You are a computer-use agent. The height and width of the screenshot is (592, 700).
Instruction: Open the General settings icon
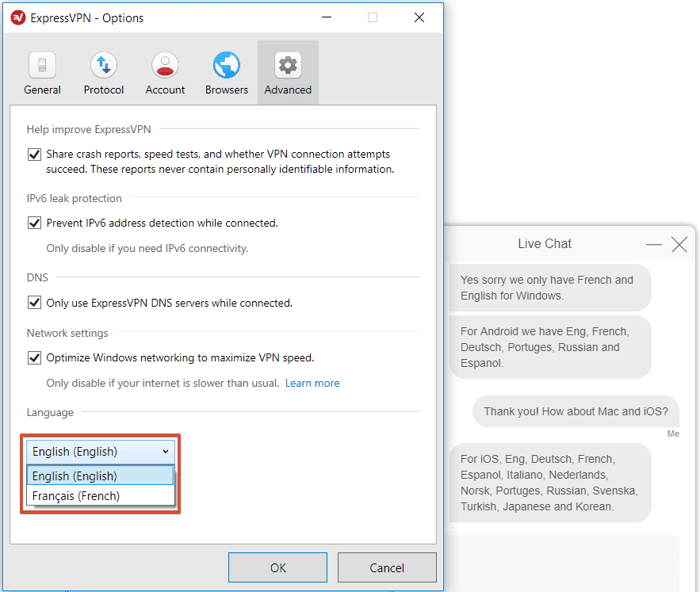42,65
